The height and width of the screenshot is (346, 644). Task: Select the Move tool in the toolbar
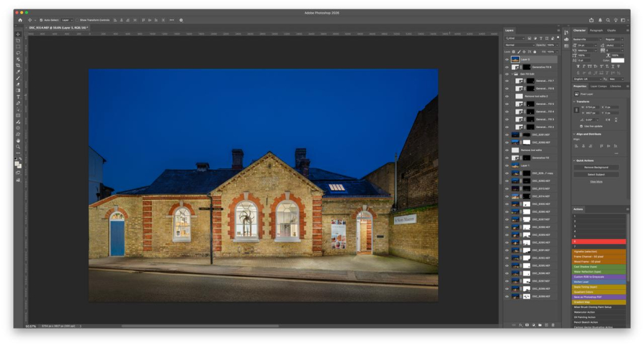pyautogui.click(x=18, y=34)
